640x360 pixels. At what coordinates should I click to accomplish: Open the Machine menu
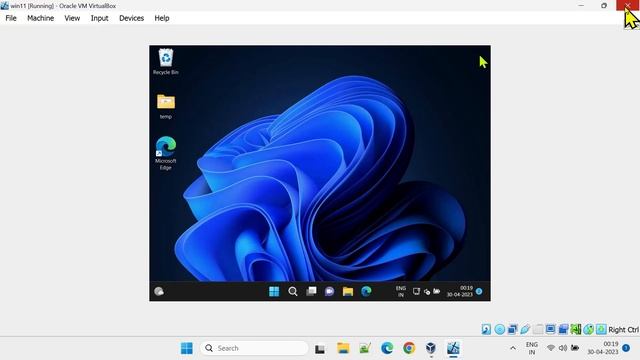(40, 18)
